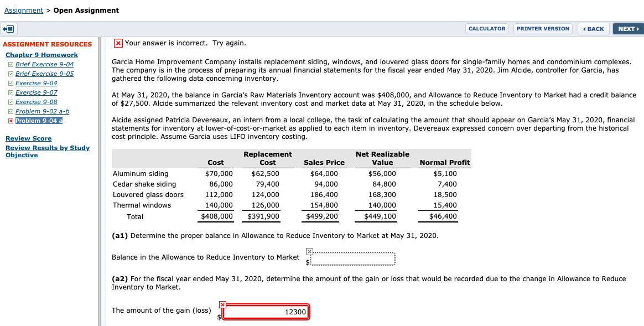644x326 pixels.
Task: Advance with the NEXT button
Action: click(628, 28)
